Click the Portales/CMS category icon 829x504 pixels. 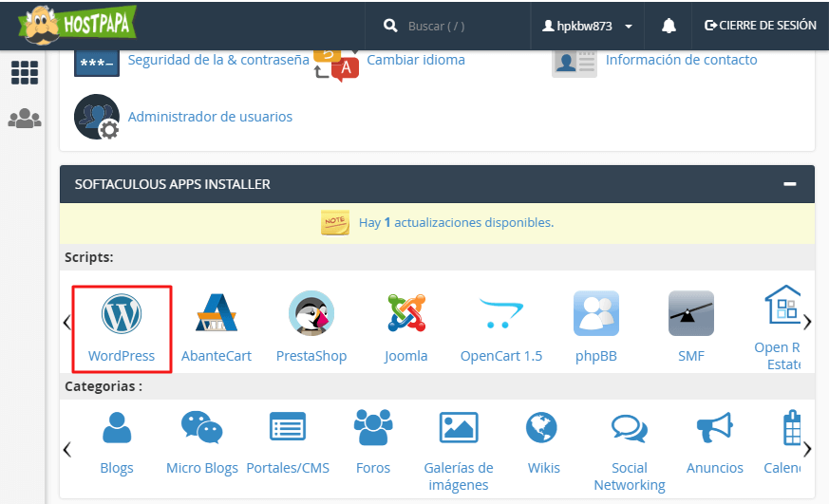pyautogui.click(x=288, y=426)
